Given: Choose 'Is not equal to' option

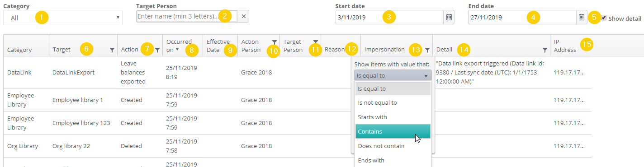Looking at the screenshot, I should click(393, 102).
